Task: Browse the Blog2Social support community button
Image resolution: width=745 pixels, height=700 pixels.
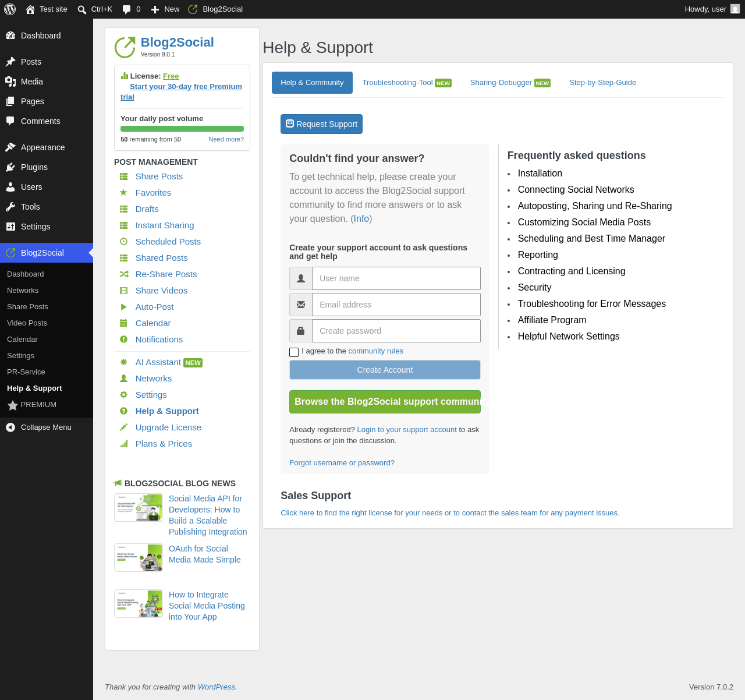Action: click(x=385, y=402)
